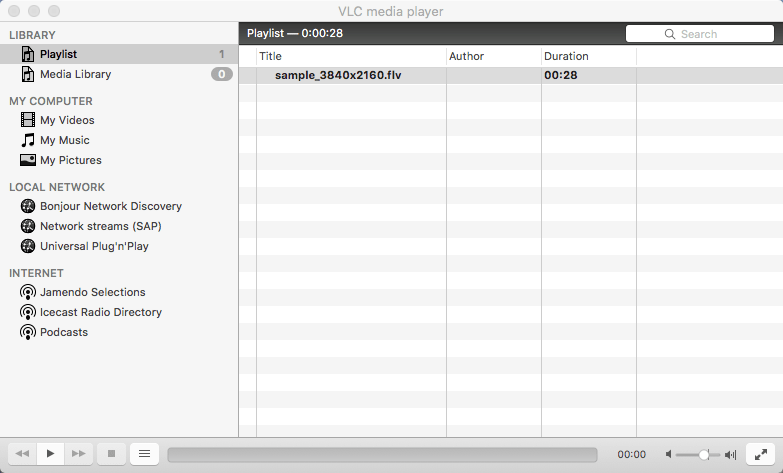Open Icecast Radio Directory
Viewport: 783px width, 473px height.
click(x=101, y=312)
